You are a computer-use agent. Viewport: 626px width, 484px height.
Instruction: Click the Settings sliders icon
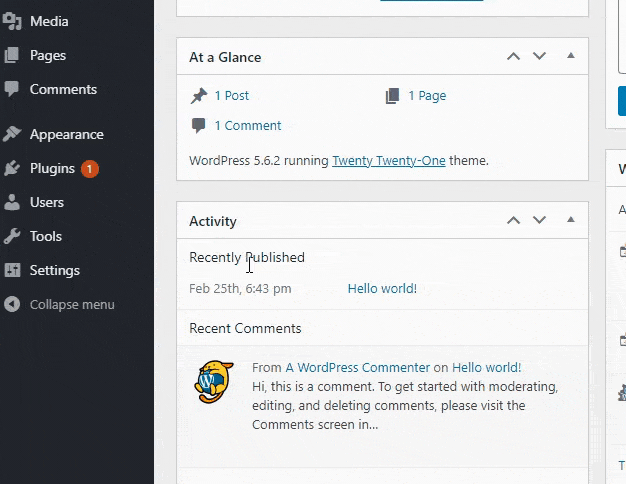pyautogui.click(x=12, y=270)
